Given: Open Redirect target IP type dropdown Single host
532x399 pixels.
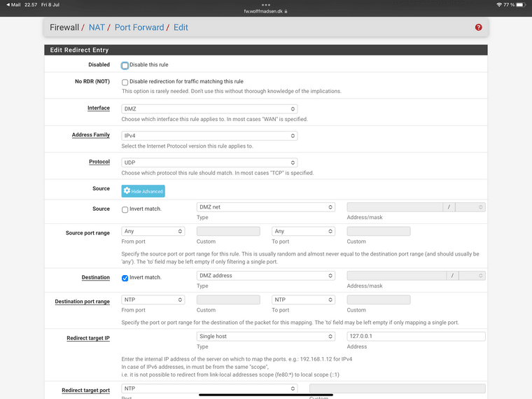Looking at the screenshot, I should pyautogui.click(x=266, y=336).
